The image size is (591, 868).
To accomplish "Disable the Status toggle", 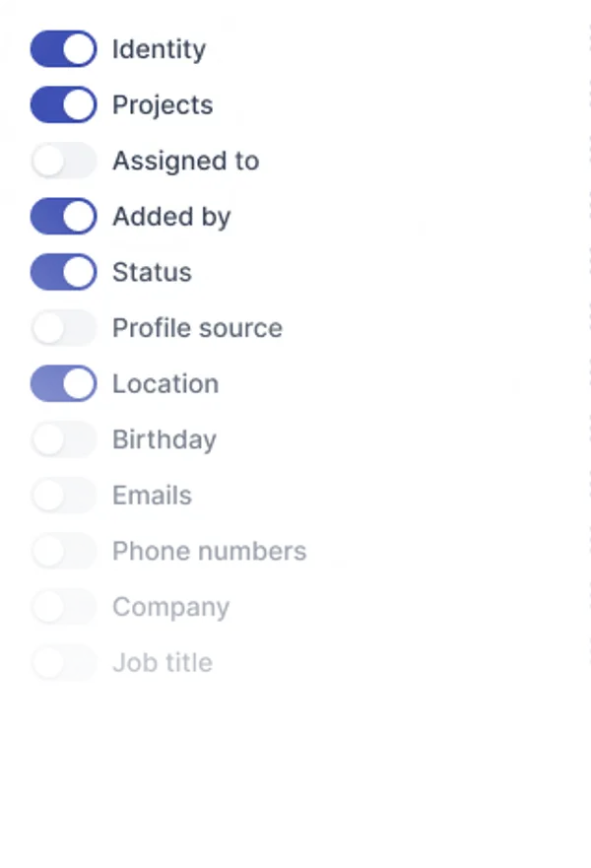I will 63,272.
